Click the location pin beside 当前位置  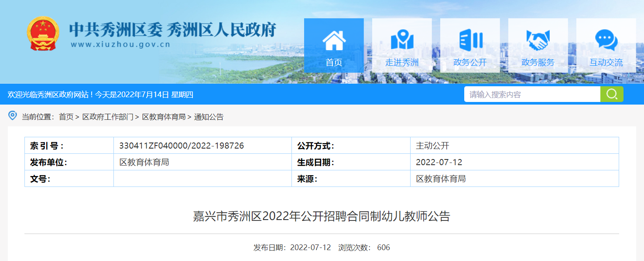pyautogui.click(x=13, y=116)
